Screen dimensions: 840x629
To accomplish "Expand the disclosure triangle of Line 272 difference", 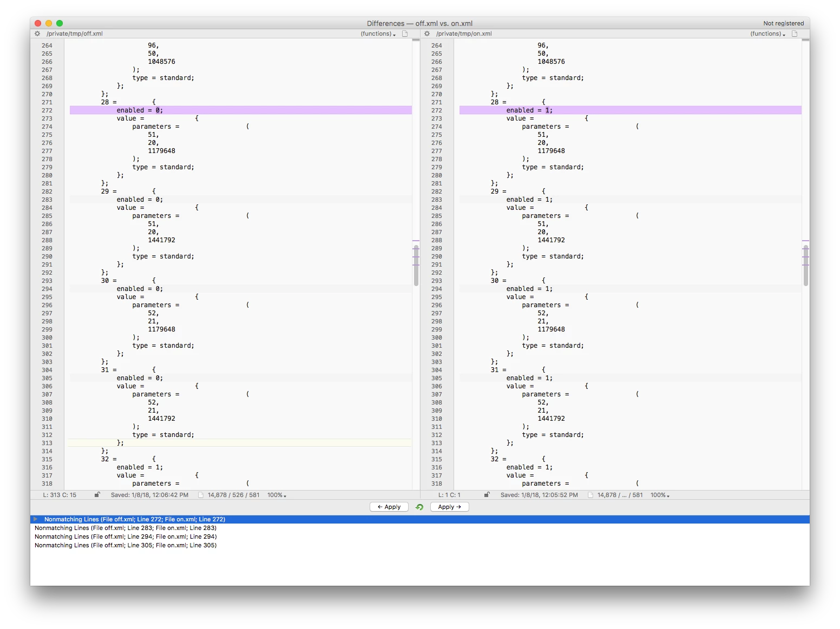I will (36, 519).
